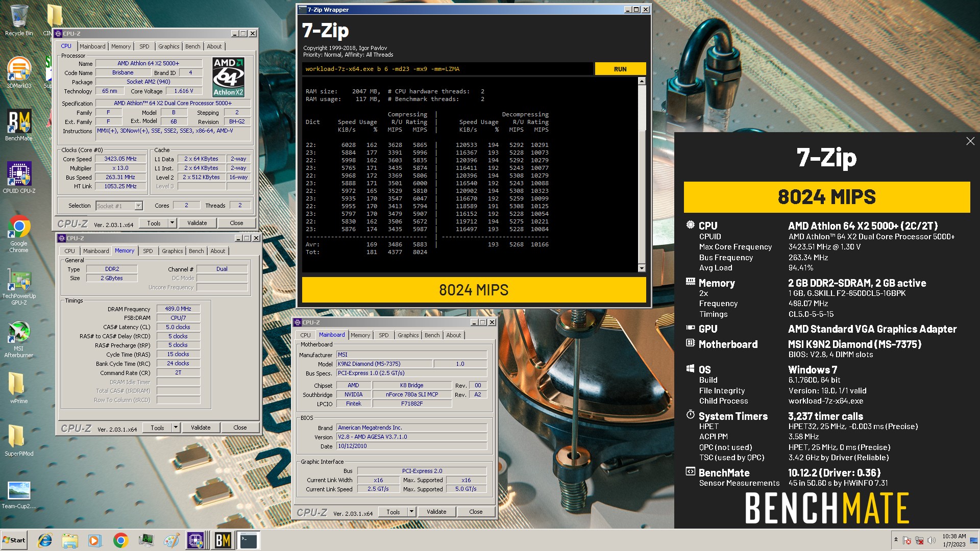The width and height of the screenshot is (980, 551).
Task: Click the 8024 MIPS banner in 7-Zip Wrapper
Action: [x=474, y=290]
